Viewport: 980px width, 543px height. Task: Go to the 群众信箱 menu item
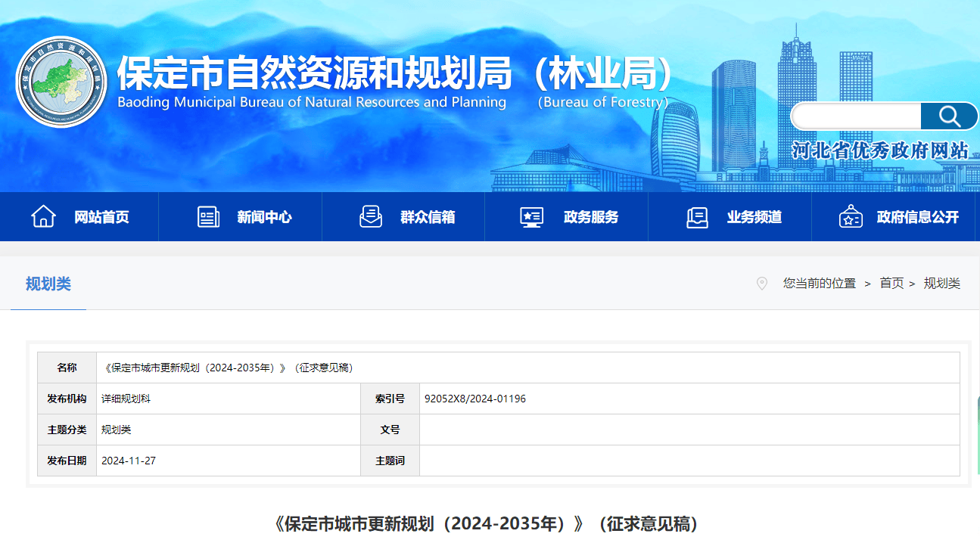click(x=428, y=217)
